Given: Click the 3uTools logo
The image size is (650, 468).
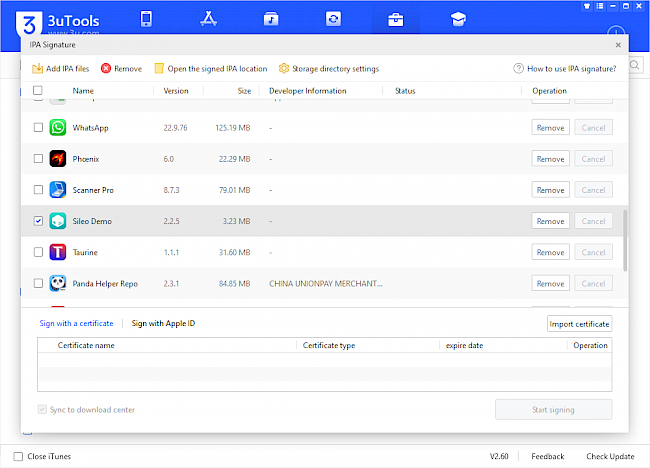Looking at the screenshot, I should [29, 23].
